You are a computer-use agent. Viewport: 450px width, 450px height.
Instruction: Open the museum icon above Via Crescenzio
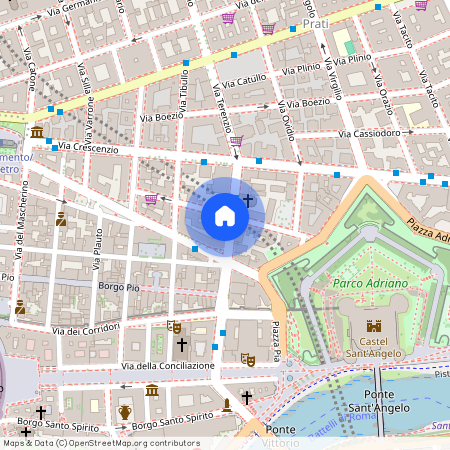tap(37, 132)
